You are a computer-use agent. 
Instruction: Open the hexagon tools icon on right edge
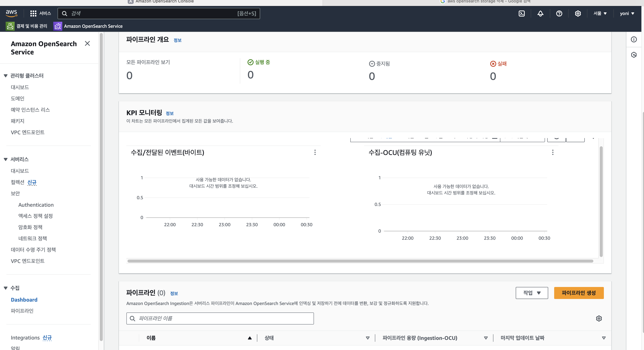634,55
